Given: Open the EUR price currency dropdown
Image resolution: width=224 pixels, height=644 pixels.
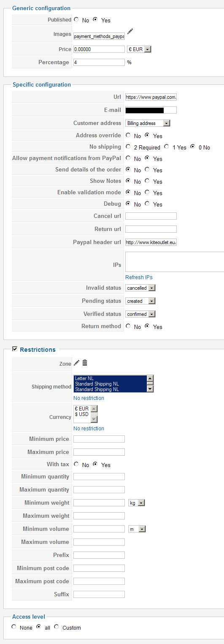Looking at the screenshot, I should click(x=139, y=49).
